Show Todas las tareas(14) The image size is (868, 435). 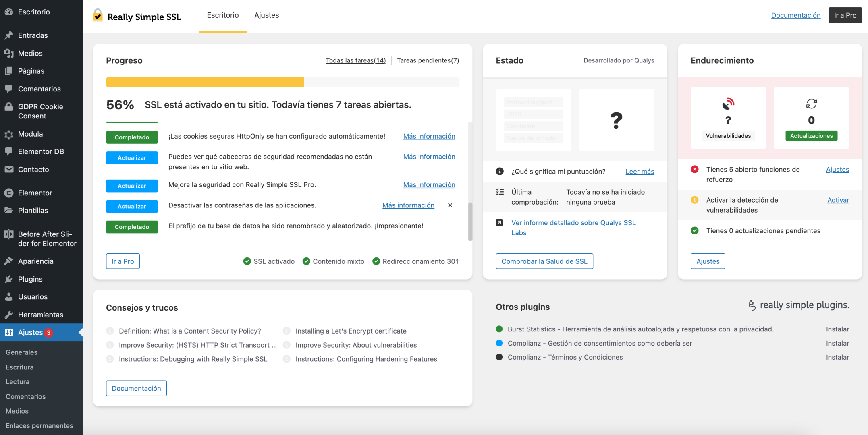click(x=356, y=60)
